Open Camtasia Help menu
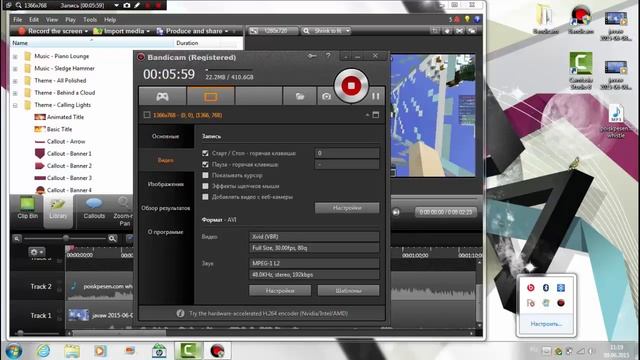The image size is (640, 360). point(110,20)
